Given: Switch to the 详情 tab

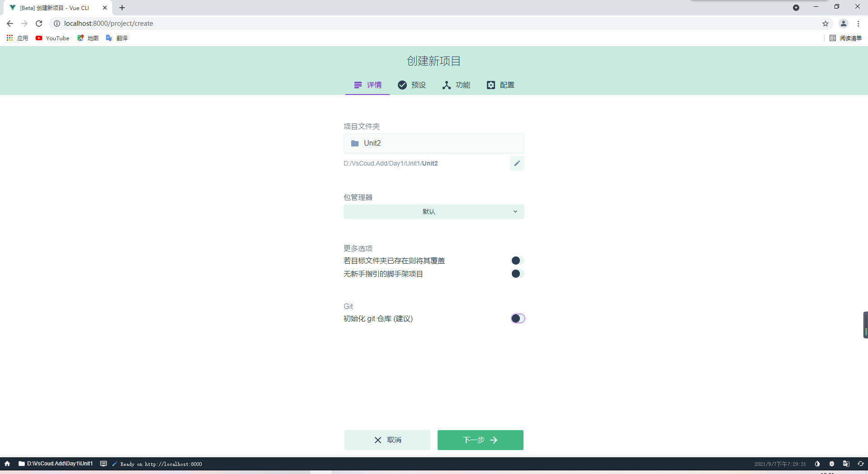Looking at the screenshot, I should pyautogui.click(x=368, y=85).
